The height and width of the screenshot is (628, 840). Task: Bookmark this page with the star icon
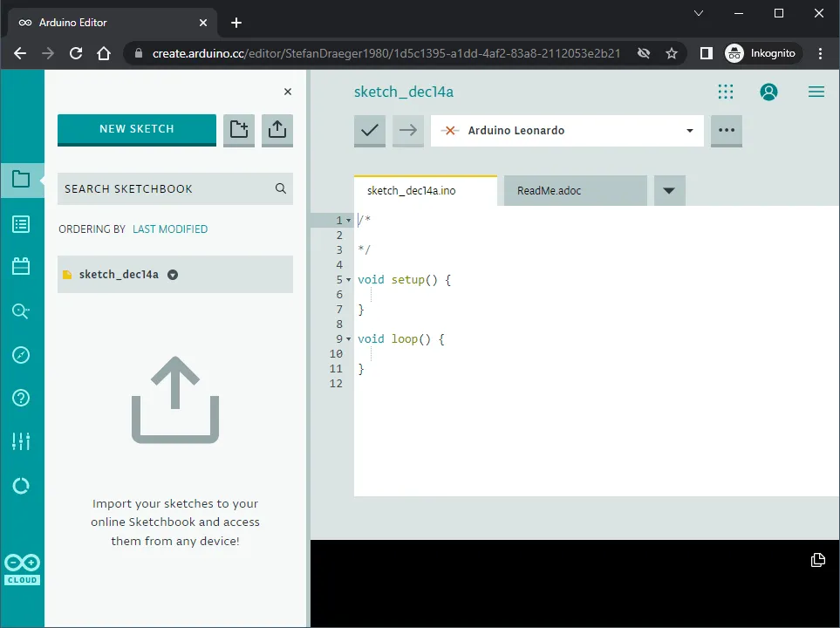tap(672, 53)
